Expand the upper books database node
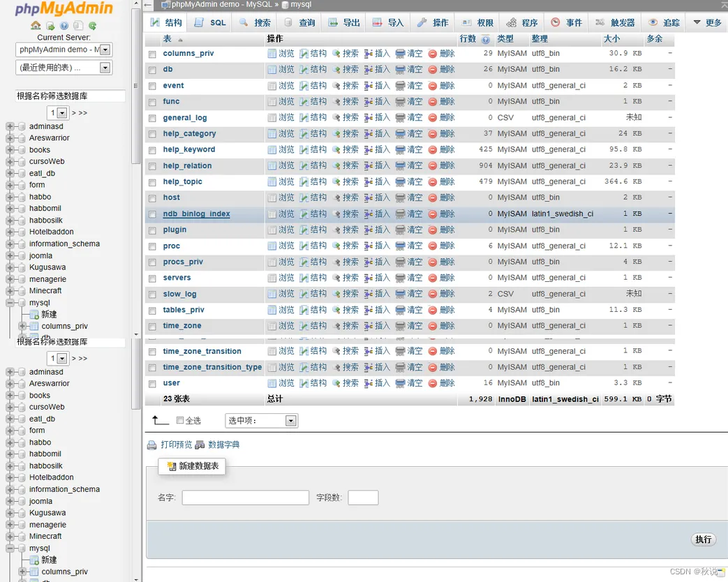The width and height of the screenshot is (728, 582). (10, 150)
